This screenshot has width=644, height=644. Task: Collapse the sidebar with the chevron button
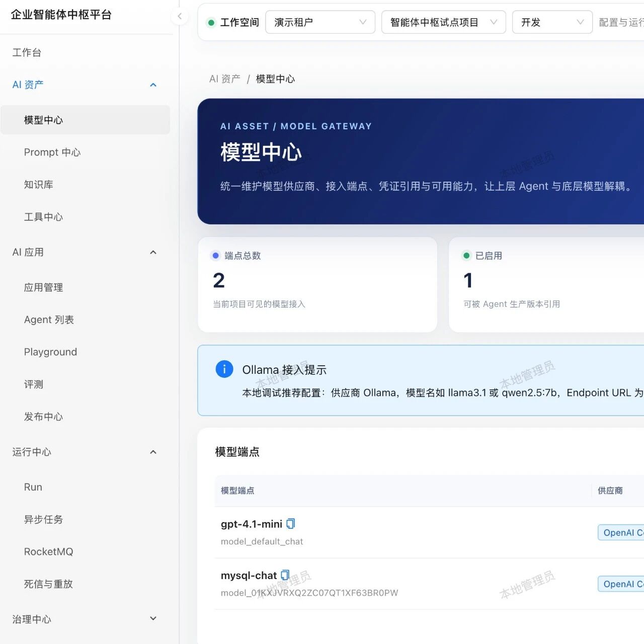180,17
